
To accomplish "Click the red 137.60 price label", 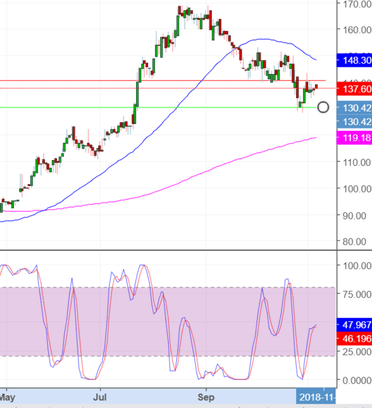I will coord(355,89).
